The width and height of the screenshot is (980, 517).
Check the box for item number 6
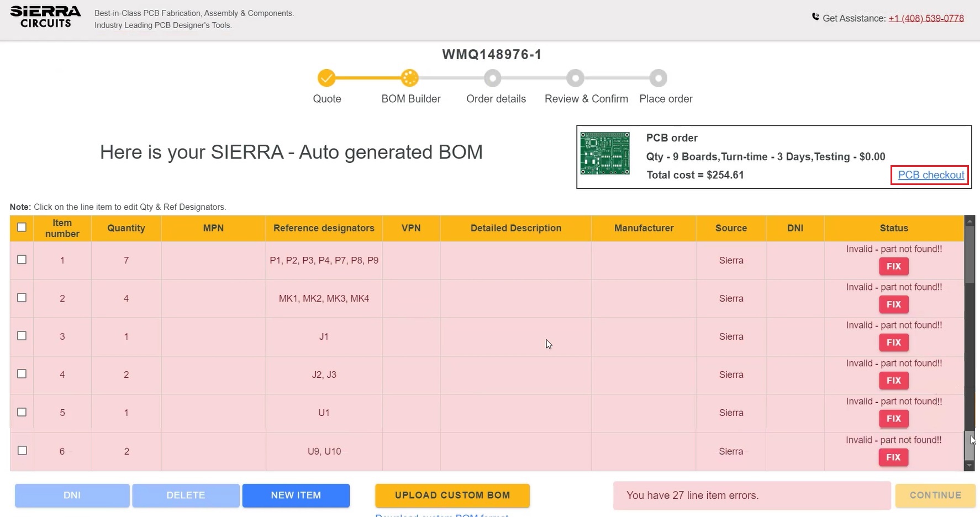(22, 450)
